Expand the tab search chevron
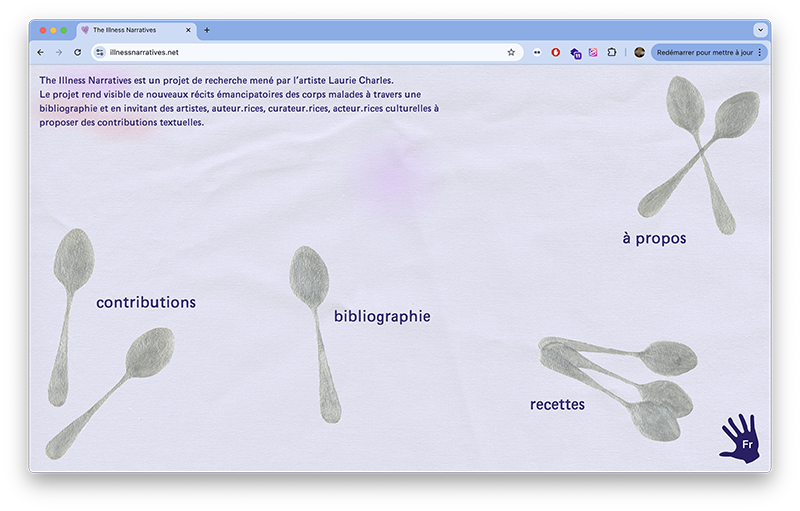The height and width of the screenshot is (511, 800). click(x=760, y=30)
